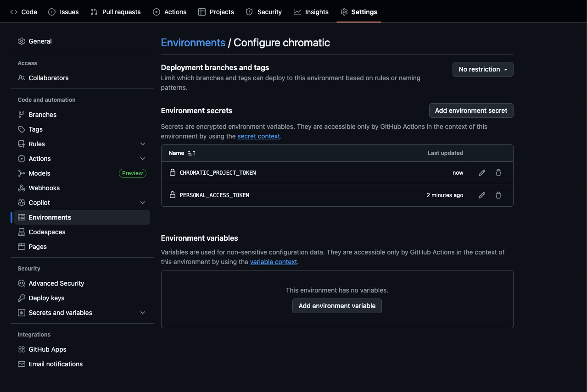This screenshot has width=587, height=392.
Task: Click the Last updated column header
Action: [x=445, y=153]
